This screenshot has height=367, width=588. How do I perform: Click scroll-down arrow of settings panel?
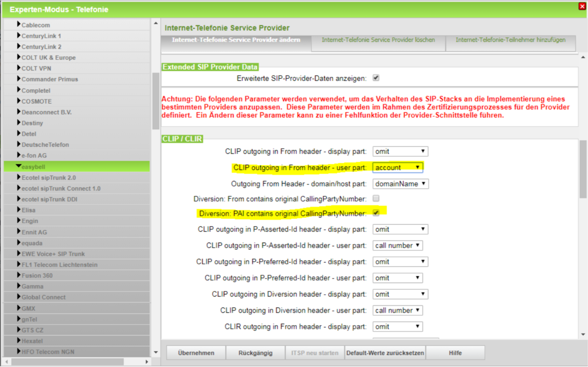(x=583, y=334)
